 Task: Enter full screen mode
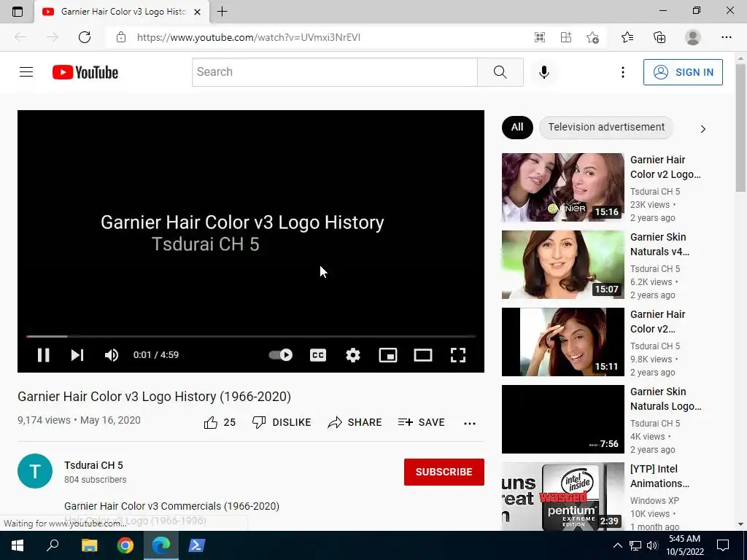pyautogui.click(x=458, y=355)
